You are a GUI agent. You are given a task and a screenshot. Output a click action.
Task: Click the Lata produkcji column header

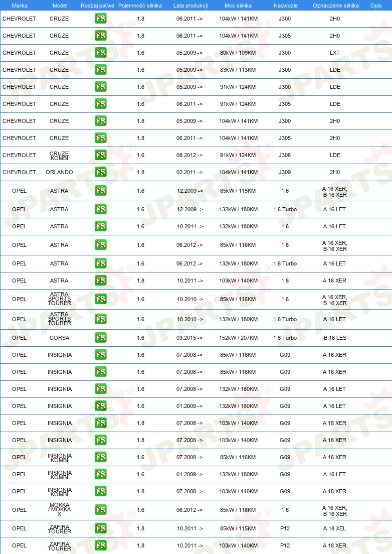tap(190, 6)
